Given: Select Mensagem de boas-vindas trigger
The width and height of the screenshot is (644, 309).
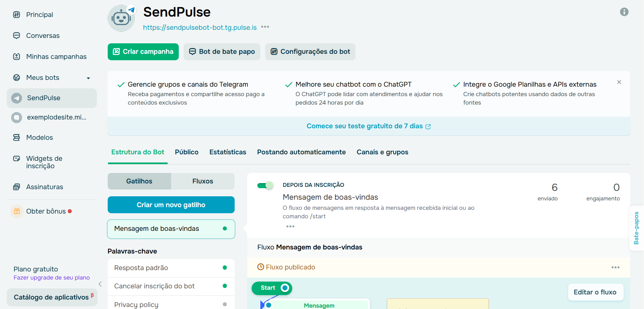Looking at the screenshot, I should coord(171,229).
